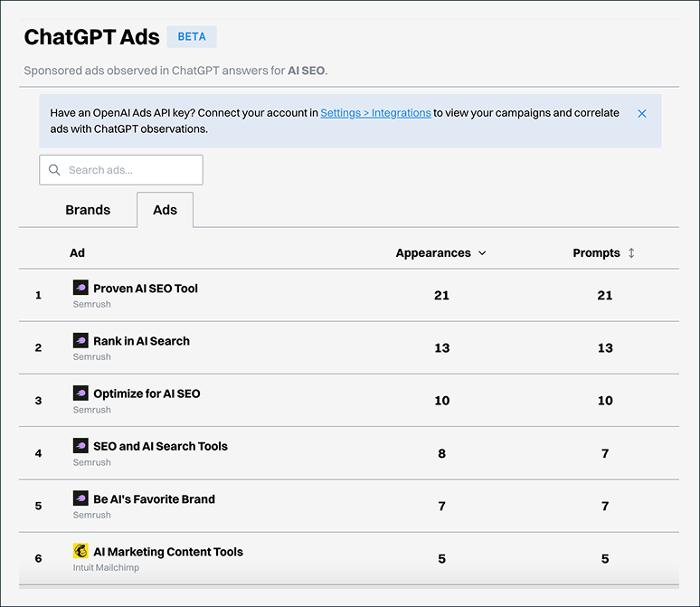Click Semrush label under SEO and AI Search Tools
Screen dimensions: 700x607
(x=92, y=462)
